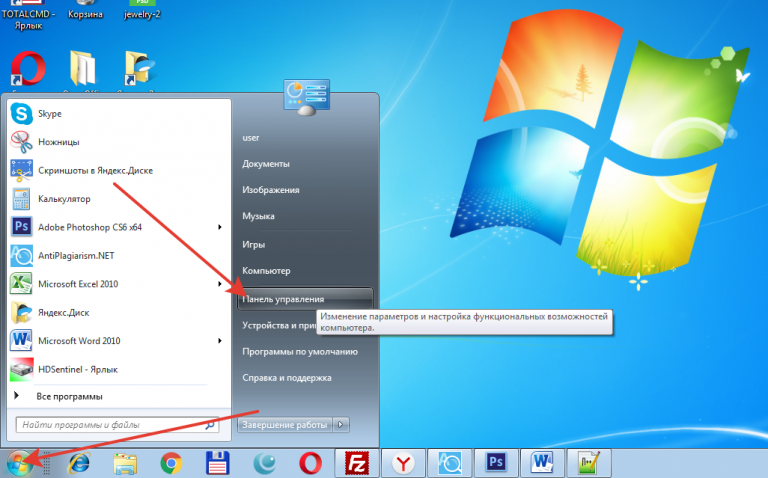Open Opera desktop shortcut

click(x=28, y=70)
